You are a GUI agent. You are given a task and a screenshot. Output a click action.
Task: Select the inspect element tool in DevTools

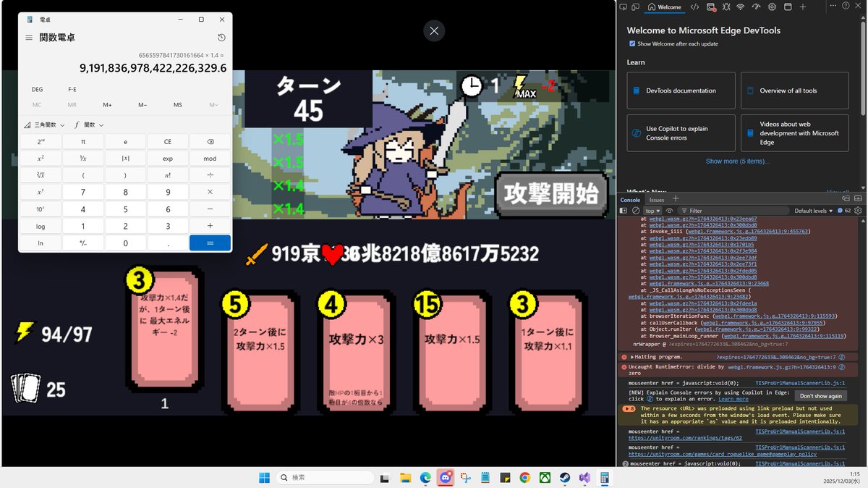point(624,7)
